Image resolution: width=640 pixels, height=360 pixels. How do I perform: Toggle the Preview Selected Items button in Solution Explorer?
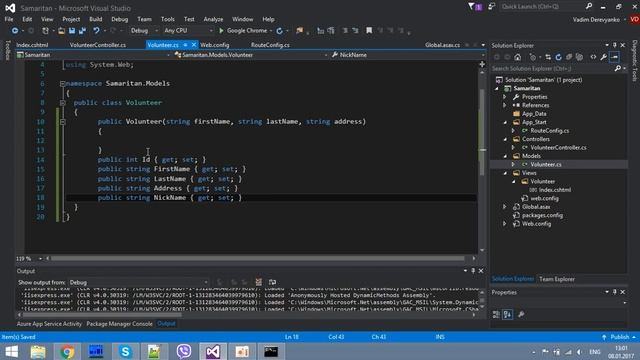[x=614, y=57]
